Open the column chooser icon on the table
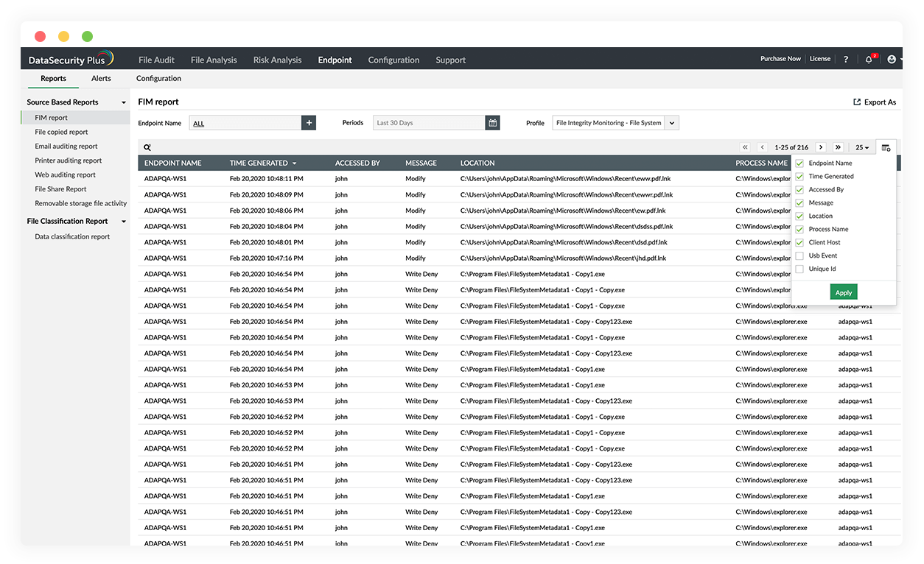 [886, 147]
